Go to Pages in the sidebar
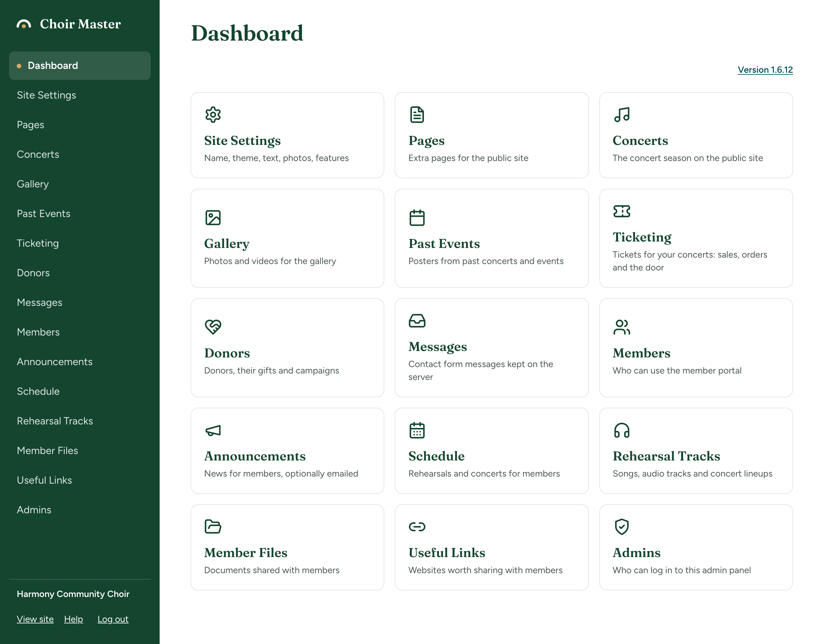Screen dimensions: 824x644 (80, 125)
